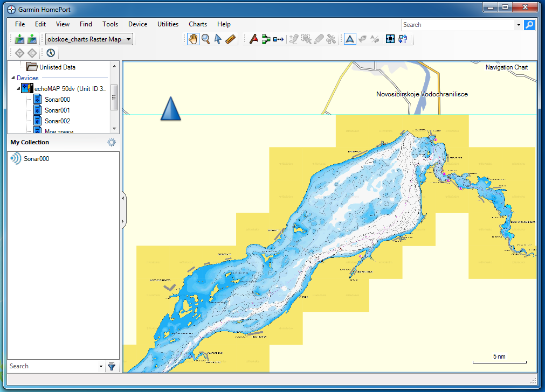The image size is (545, 392).
Task: Click the blue boat position marker on the map
Action: (x=171, y=109)
